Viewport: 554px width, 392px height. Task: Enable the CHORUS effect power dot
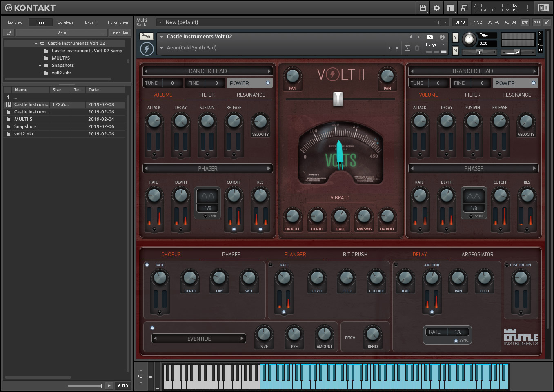click(x=147, y=265)
